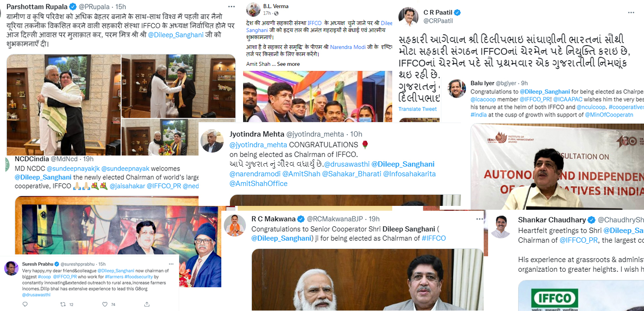Like Suresh Prabhu's tweet with heart icon
Screen dimensions: 644x311
(105, 304)
